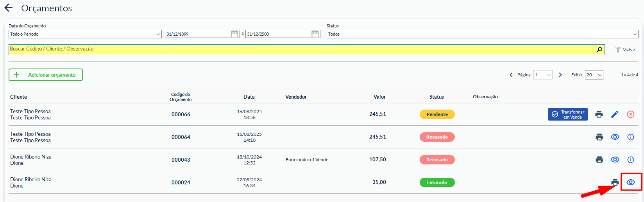Print budget 000043
This screenshot has height=202, width=644.
(x=599, y=160)
